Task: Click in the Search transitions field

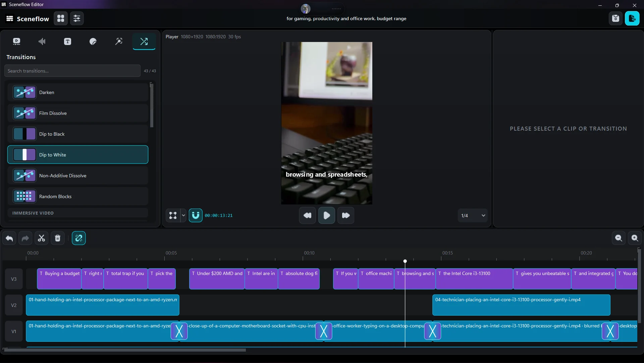Action: (72, 71)
